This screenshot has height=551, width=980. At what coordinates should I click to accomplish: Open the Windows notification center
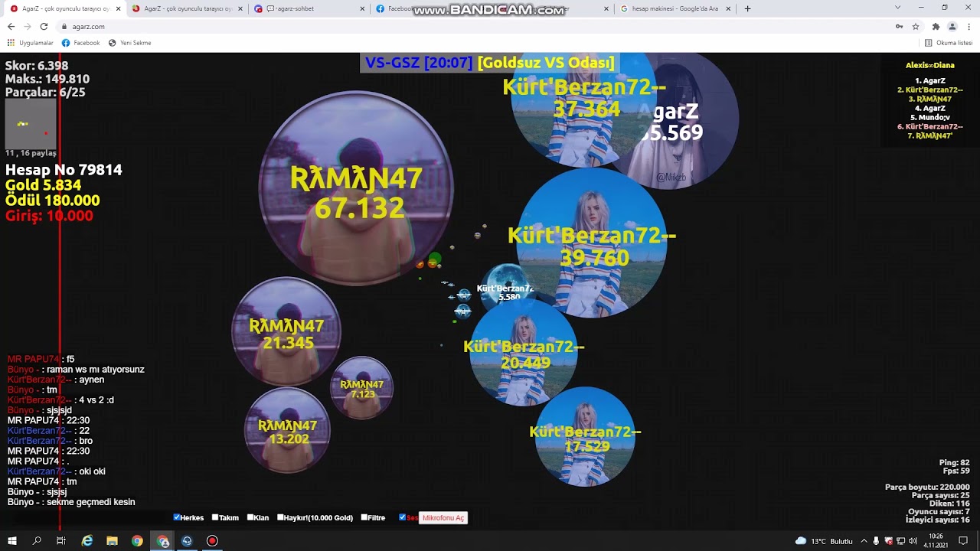click(x=963, y=541)
